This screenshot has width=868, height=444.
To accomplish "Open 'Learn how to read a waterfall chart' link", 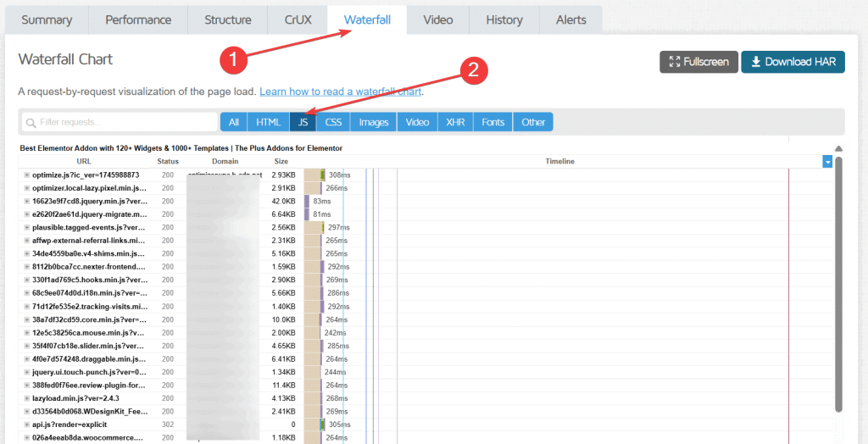I will click(340, 91).
